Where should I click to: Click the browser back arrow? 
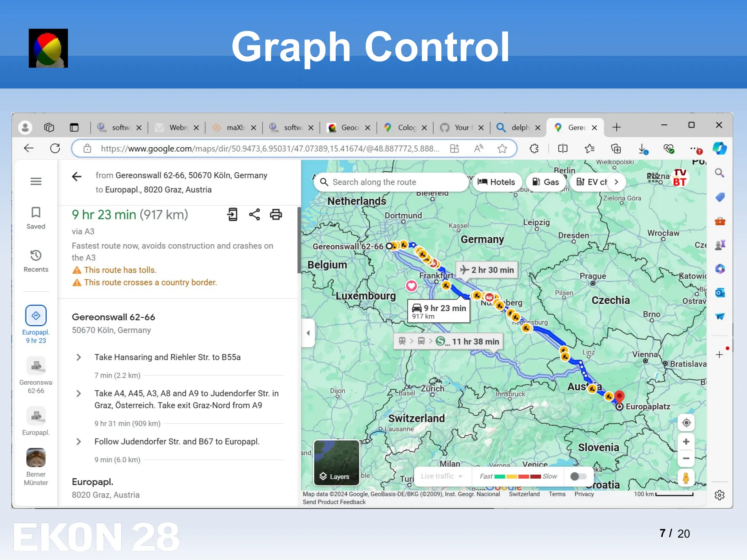click(28, 148)
